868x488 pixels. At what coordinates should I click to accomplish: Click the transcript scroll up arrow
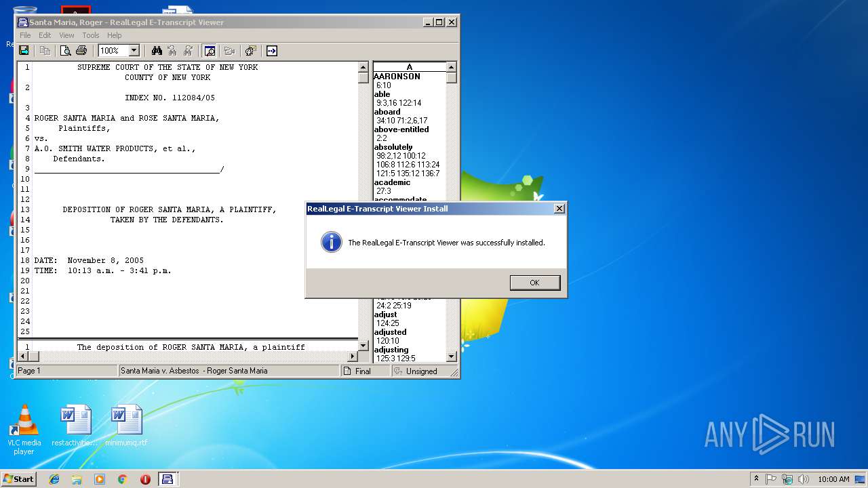[x=363, y=67]
